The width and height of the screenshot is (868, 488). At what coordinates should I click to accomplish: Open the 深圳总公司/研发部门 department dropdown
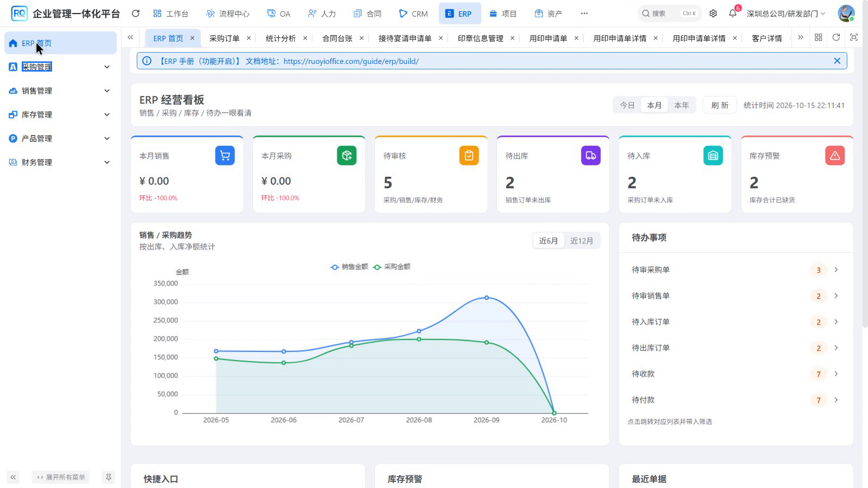[786, 14]
